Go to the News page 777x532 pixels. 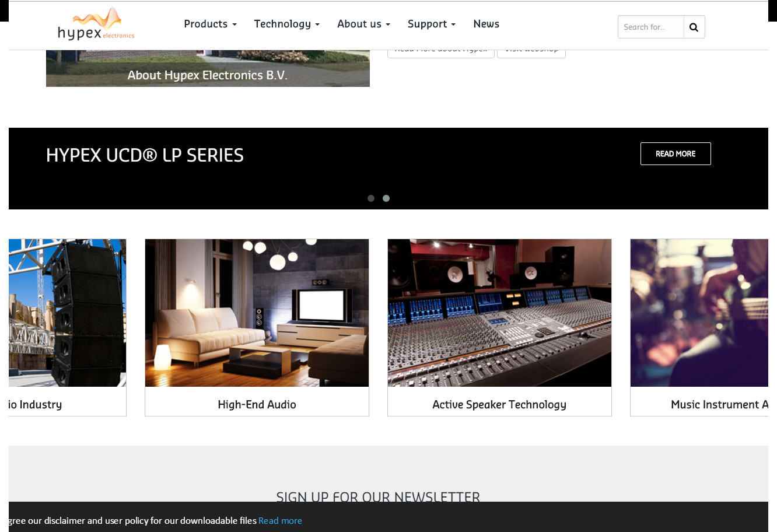486,24
